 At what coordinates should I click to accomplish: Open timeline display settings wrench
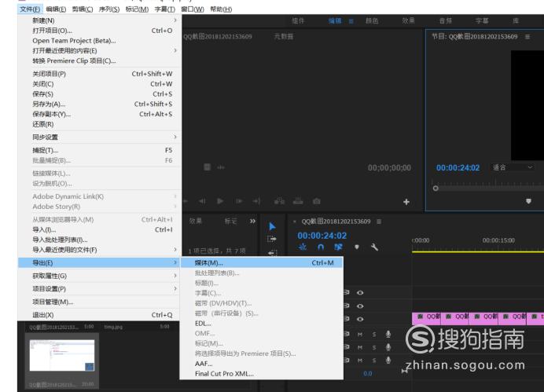coord(374,247)
